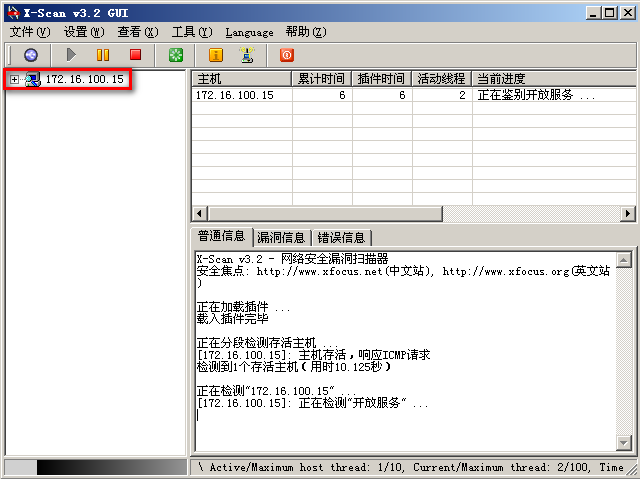
Task: Open scan parameters globe icon
Action: pos(31,55)
